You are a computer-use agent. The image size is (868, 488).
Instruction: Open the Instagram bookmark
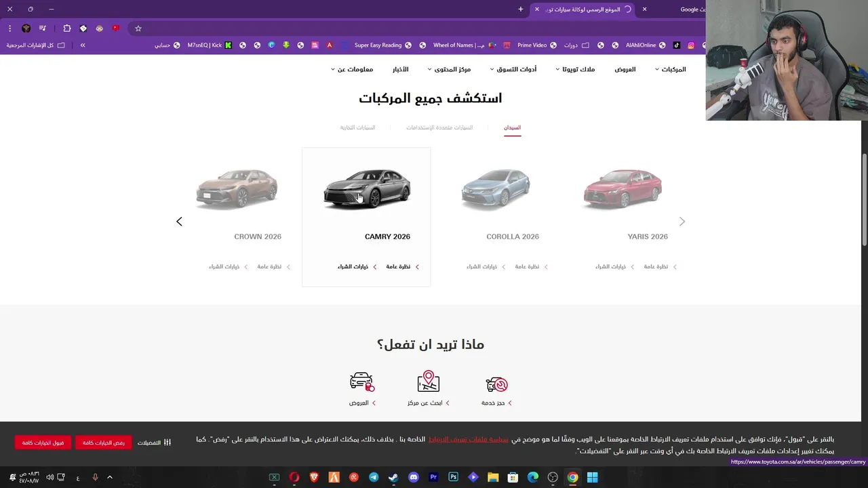(691, 45)
